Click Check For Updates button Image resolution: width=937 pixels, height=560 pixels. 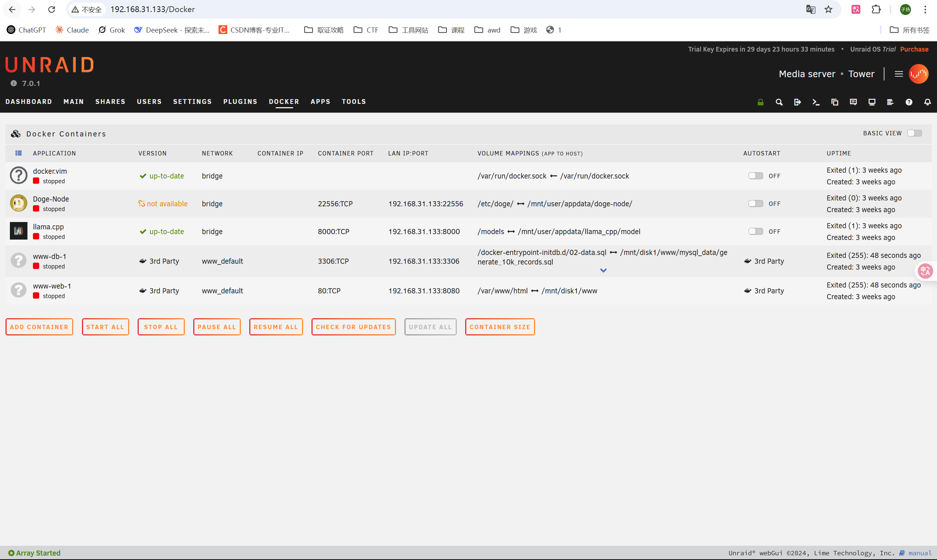[x=353, y=327]
